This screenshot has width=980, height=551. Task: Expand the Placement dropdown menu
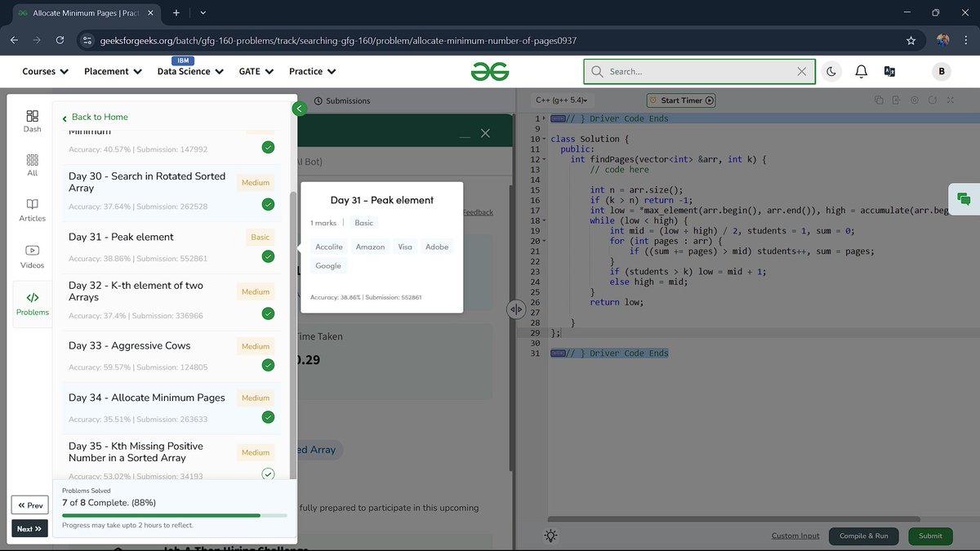tap(113, 72)
